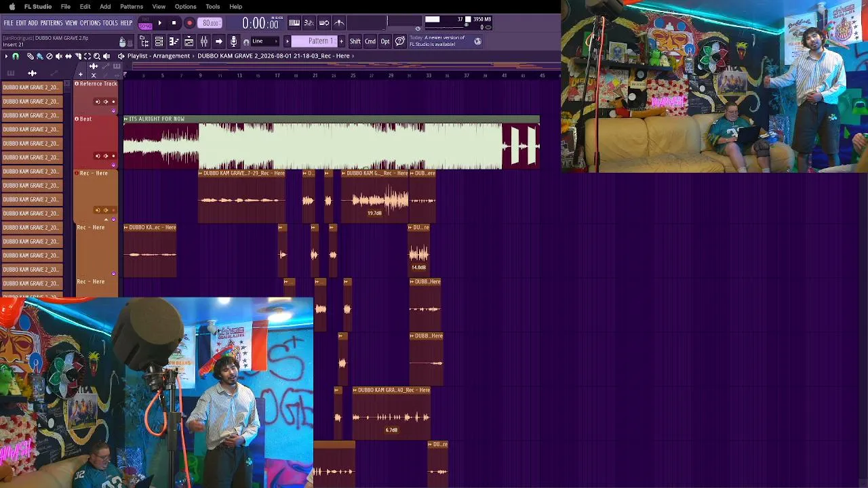Click the tempo 80.000 field
The width and height of the screenshot is (868, 488).
click(x=210, y=23)
